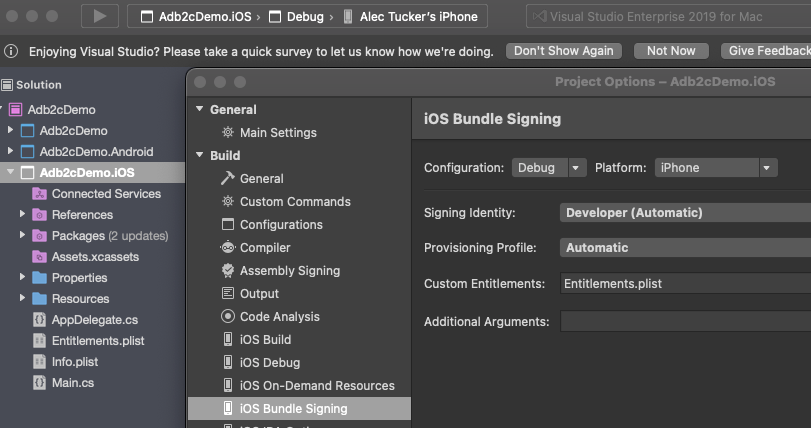Click the info icon in survey bar
Image resolution: width=811 pixels, height=428 pixels.
point(12,51)
